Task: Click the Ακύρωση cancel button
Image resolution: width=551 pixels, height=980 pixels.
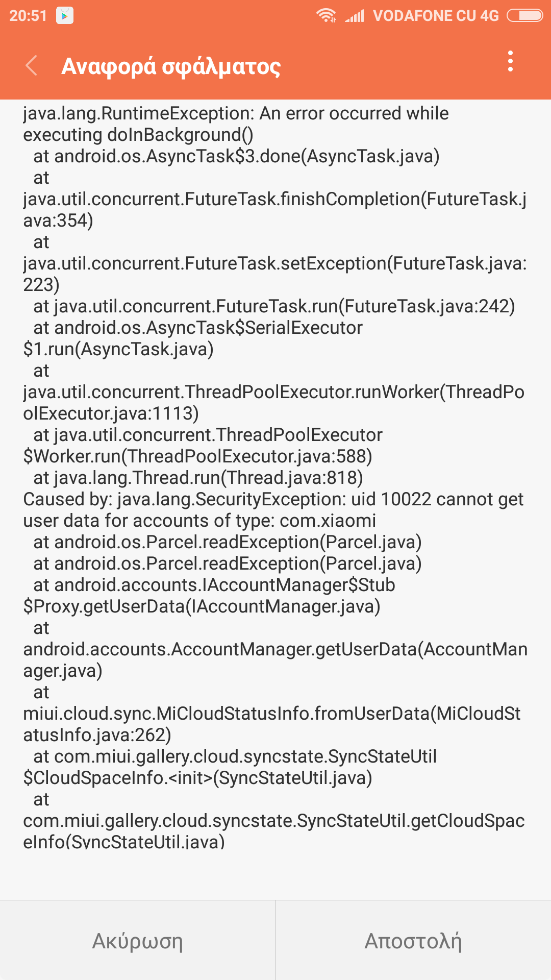Action: point(138,941)
